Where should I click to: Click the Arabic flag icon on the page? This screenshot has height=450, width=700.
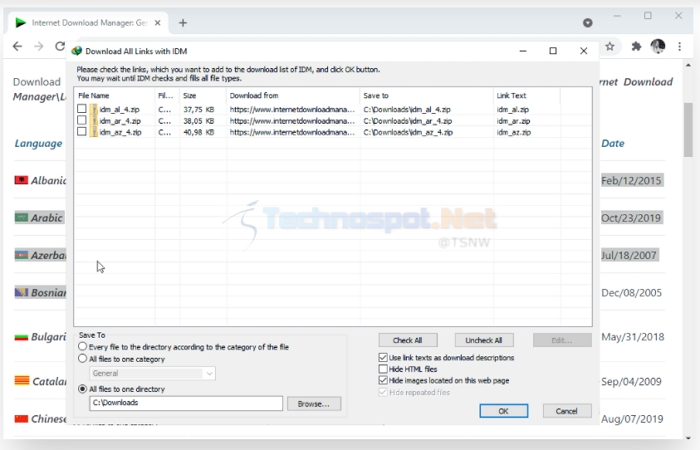(x=21, y=217)
